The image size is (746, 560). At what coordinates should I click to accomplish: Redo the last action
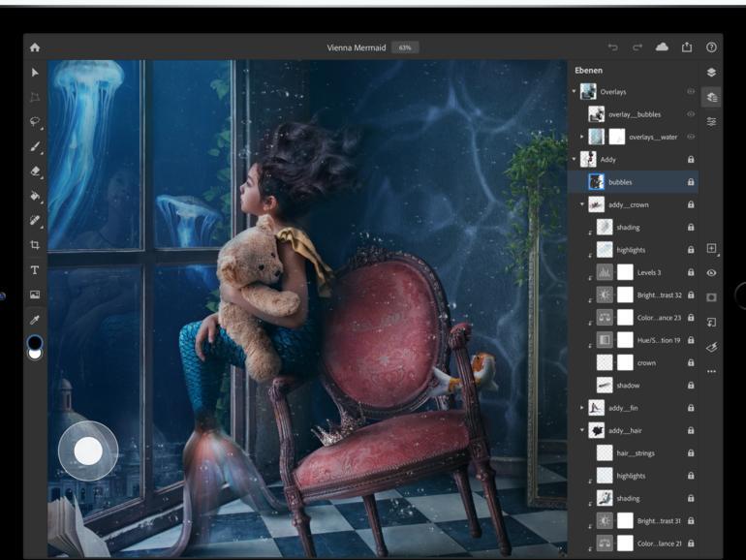pyautogui.click(x=637, y=47)
